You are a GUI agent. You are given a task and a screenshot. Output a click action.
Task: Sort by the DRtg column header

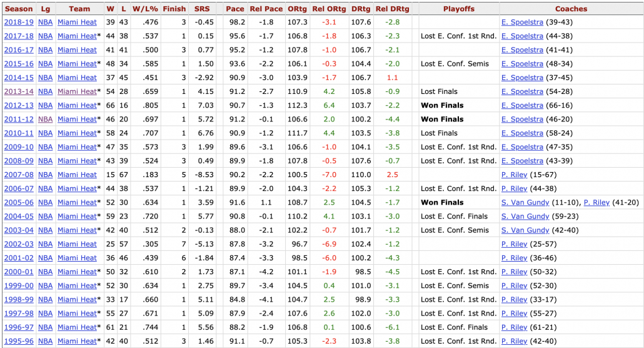pos(361,9)
